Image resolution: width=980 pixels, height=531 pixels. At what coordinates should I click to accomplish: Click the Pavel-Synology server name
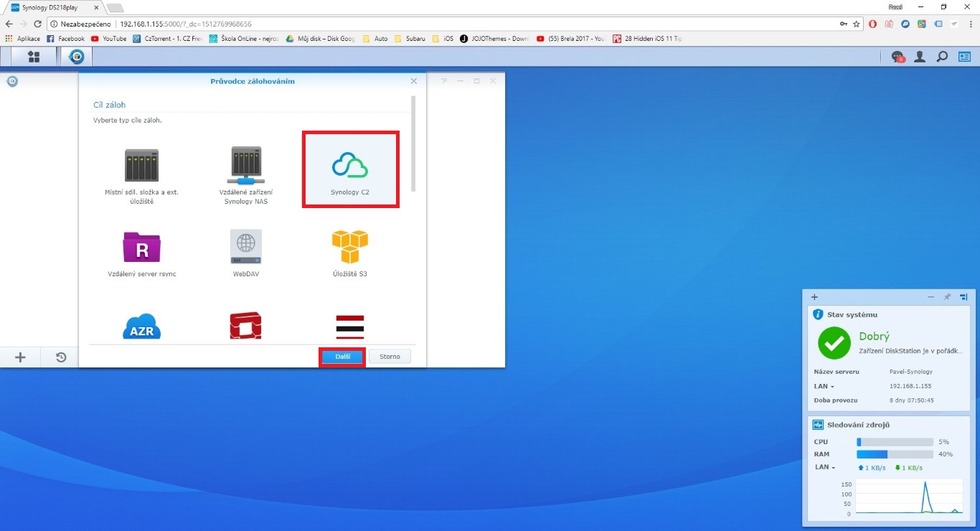click(911, 372)
